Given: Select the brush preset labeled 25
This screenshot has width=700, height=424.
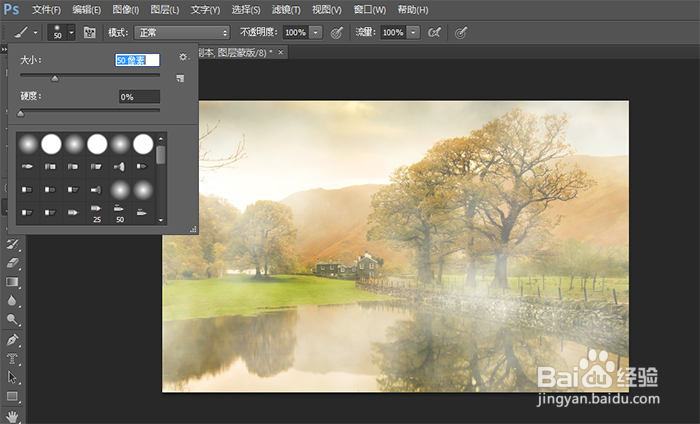Looking at the screenshot, I should point(97,213).
